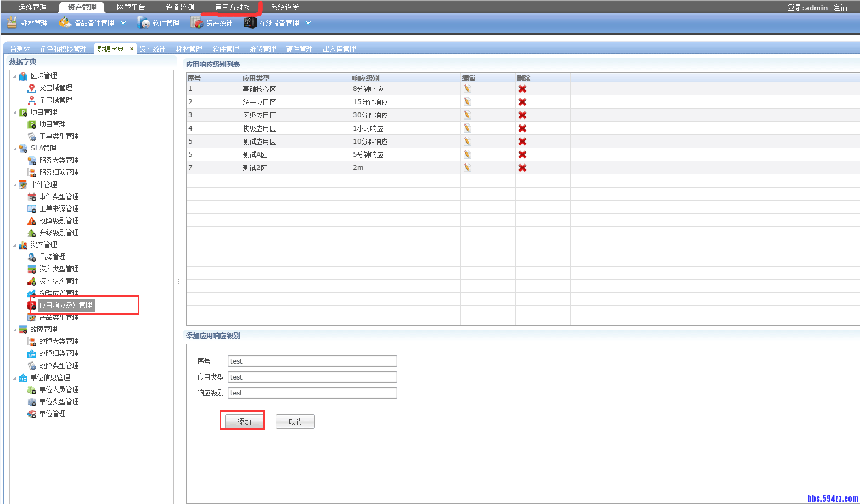This screenshot has width=860, height=504.
Task: Delete the 统一应用区 row via red X
Action: [522, 101]
